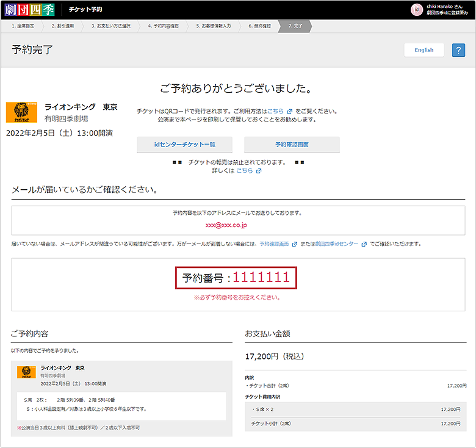Click external link icon next to 予約確認画面 link
Image resolution: width=476 pixels, height=448 pixels.
294,244
